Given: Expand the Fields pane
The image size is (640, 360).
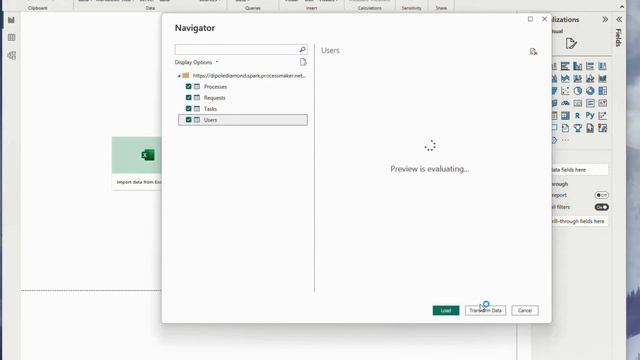Looking at the screenshot, I should coord(619,19).
